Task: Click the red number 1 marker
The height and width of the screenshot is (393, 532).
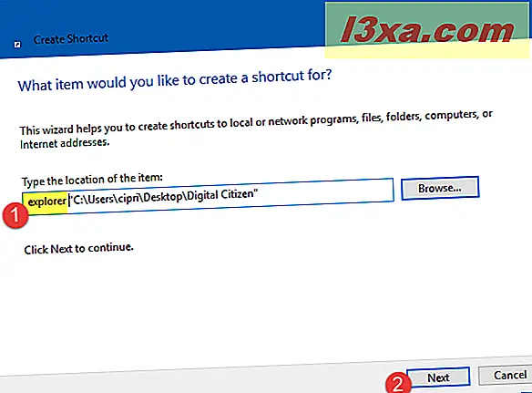Action: pos(15,216)
